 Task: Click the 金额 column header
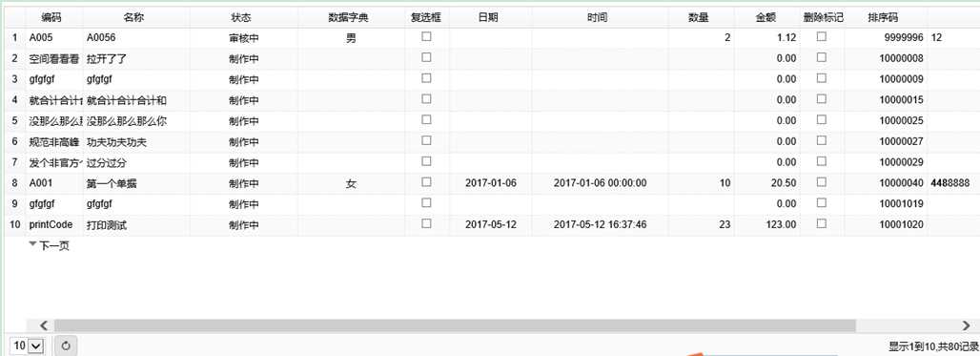pyautogui.click(x=766, y=17)
